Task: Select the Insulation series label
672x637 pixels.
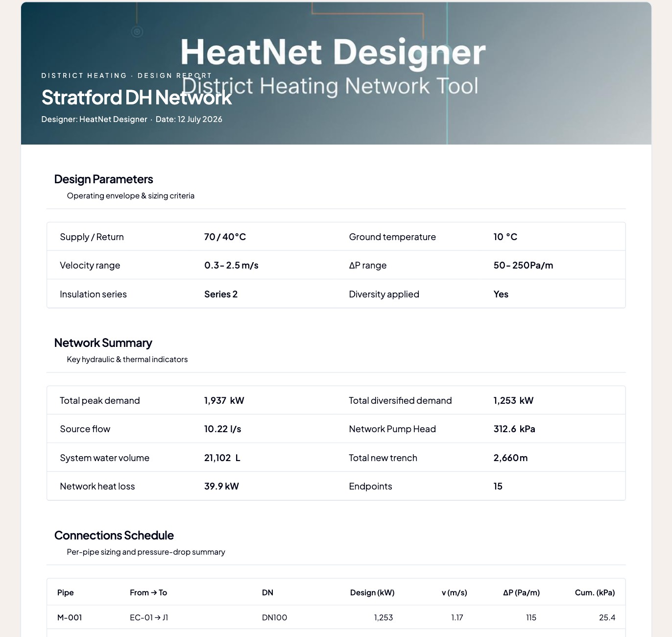Action: [x=94, y=294]
